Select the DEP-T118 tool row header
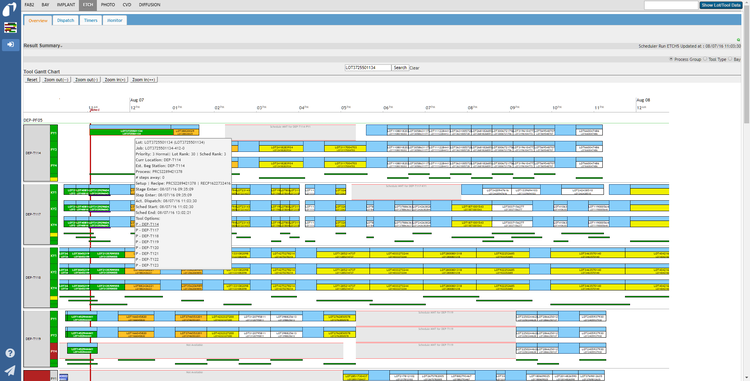 click(x=37, y=277)
